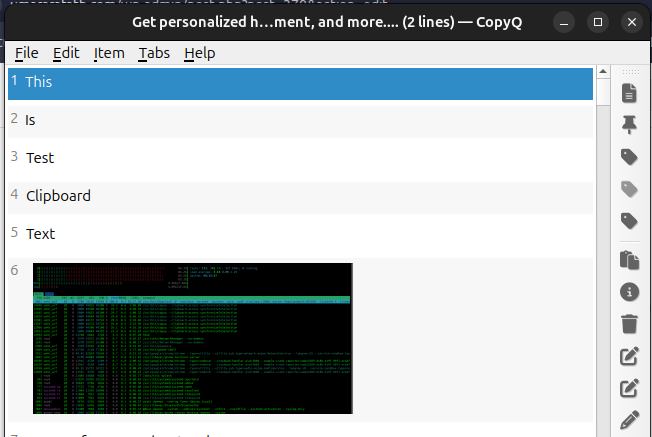The image size is (652, 437).
Task: Click the greyed-out tag icon in sidebar
Action: 629,188
